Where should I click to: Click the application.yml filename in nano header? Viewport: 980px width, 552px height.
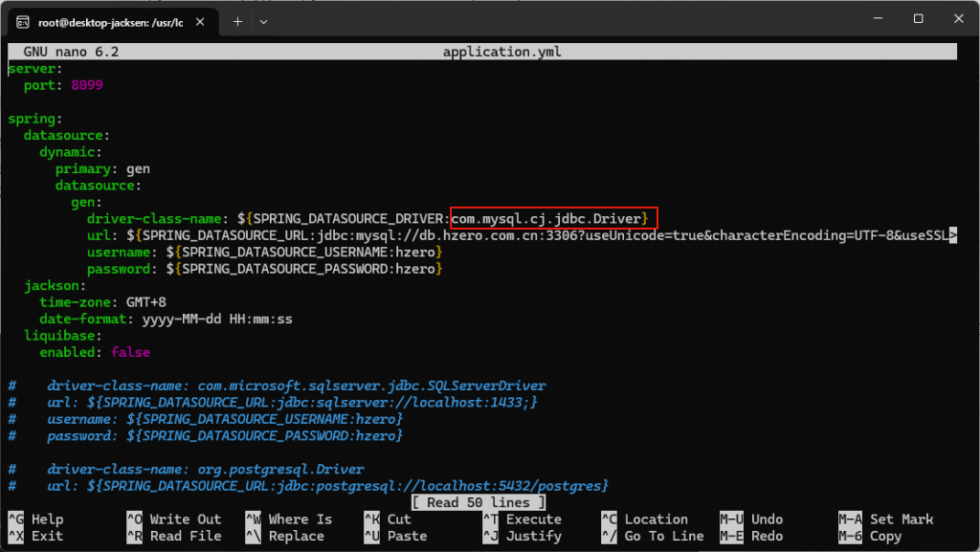[x=501, y=52]
